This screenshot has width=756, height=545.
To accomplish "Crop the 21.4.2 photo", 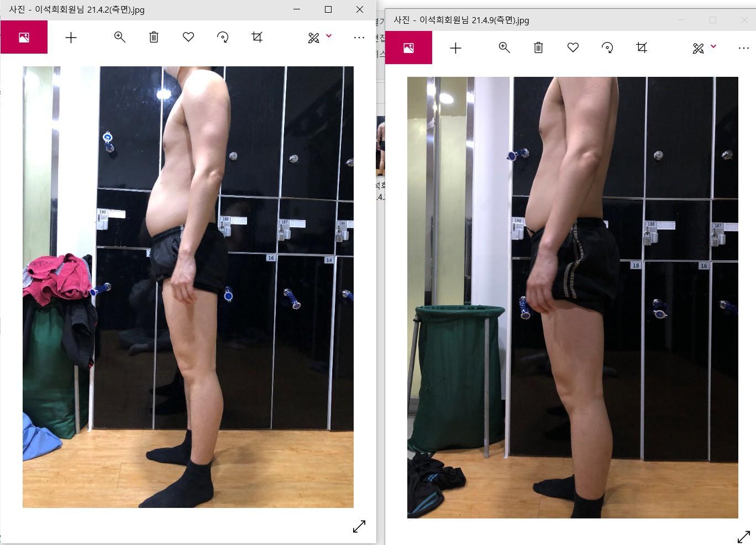I will pyautogui.click(x=257, y=37).
